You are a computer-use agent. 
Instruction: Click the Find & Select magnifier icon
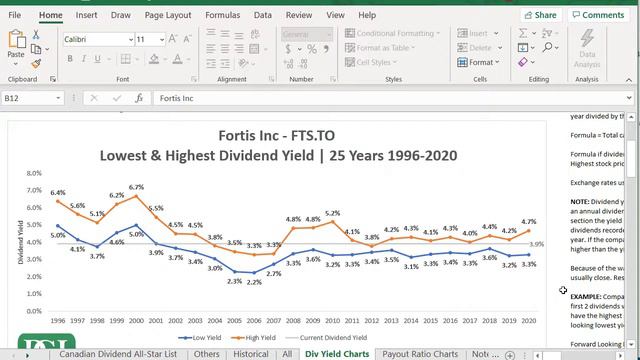pos(547,48)
